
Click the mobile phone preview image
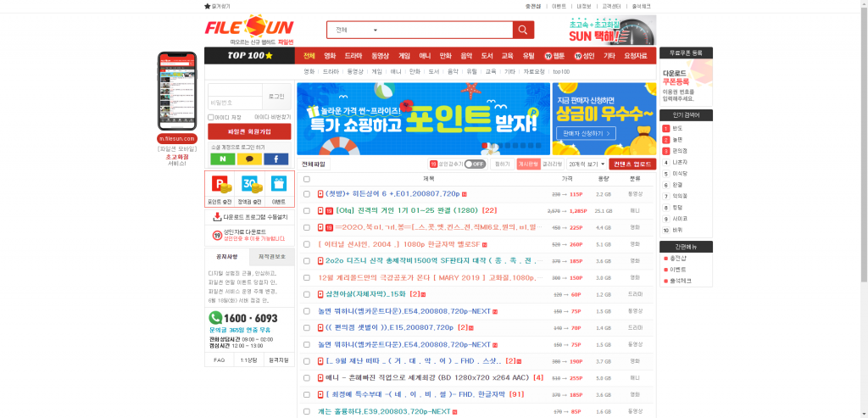(x=177, y=92)
